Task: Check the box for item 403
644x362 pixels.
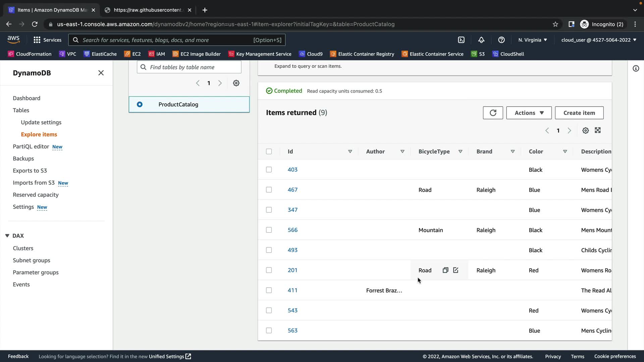Action: (x=269, y=170)
